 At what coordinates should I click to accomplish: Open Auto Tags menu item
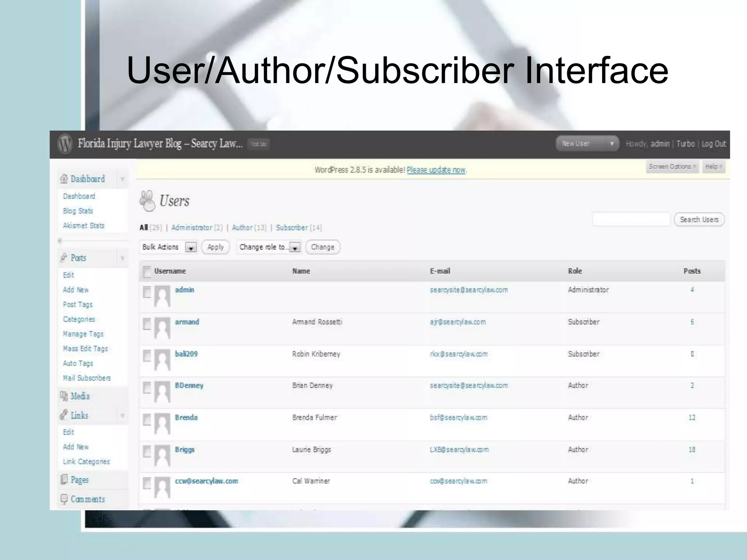(x=78, y=363)
